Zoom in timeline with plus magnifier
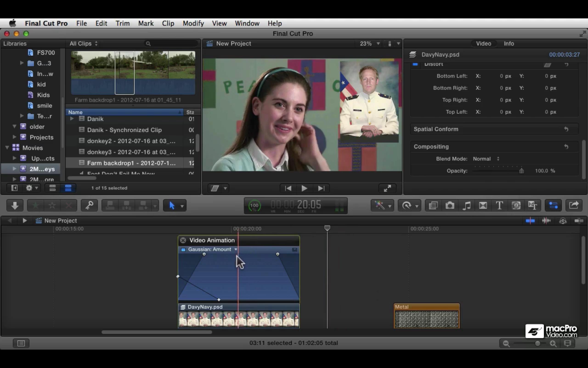The height and width of the screenshot is (368, 588). (x=553, y=343)
